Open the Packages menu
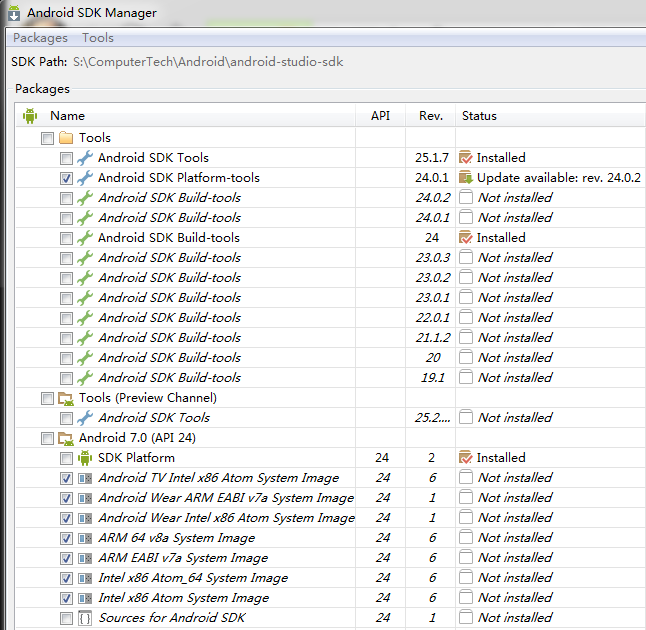646x630 pixels. click(x=40, y=38)
